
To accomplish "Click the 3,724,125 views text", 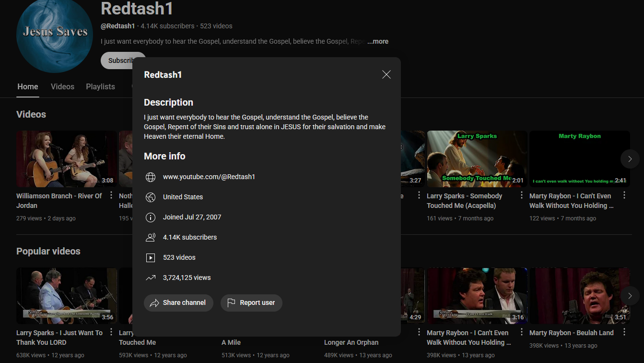I will point(187,278).
